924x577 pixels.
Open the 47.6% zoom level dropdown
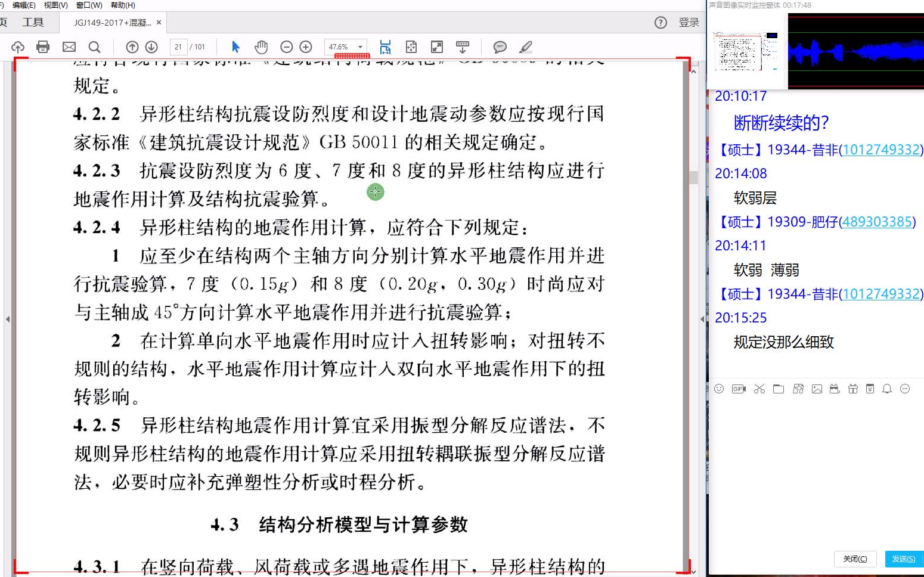(360, 47)
